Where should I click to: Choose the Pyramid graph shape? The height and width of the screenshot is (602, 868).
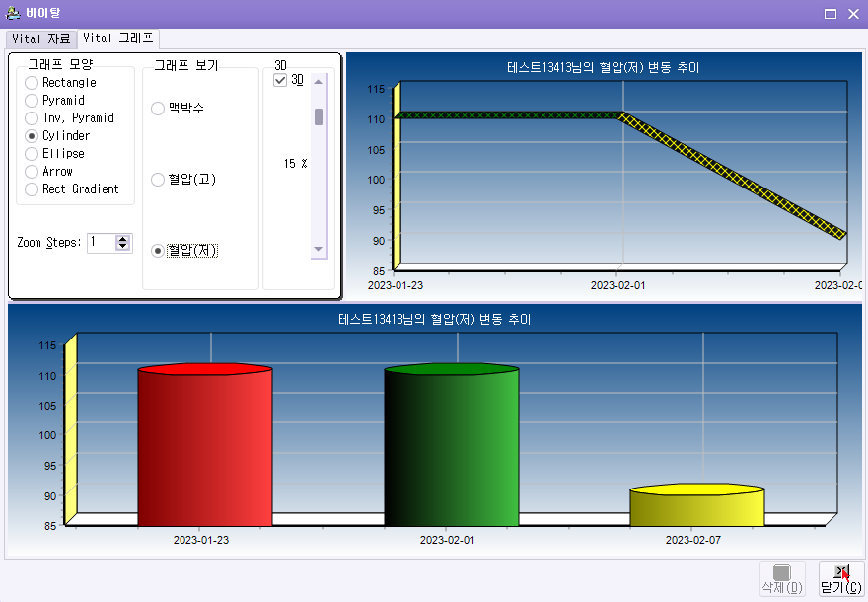point(55,101)
